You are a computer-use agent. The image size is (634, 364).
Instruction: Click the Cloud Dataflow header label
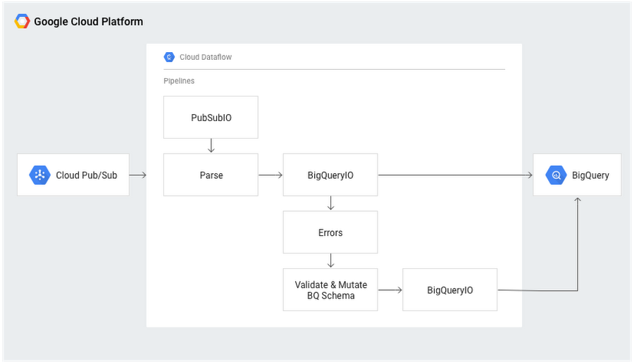(206, 57)
